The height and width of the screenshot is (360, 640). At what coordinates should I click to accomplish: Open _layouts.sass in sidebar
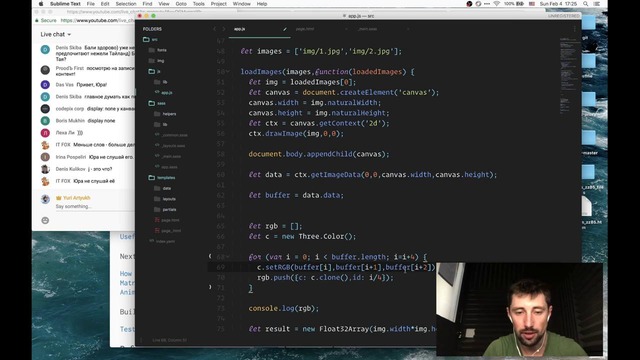coord(170,146)
